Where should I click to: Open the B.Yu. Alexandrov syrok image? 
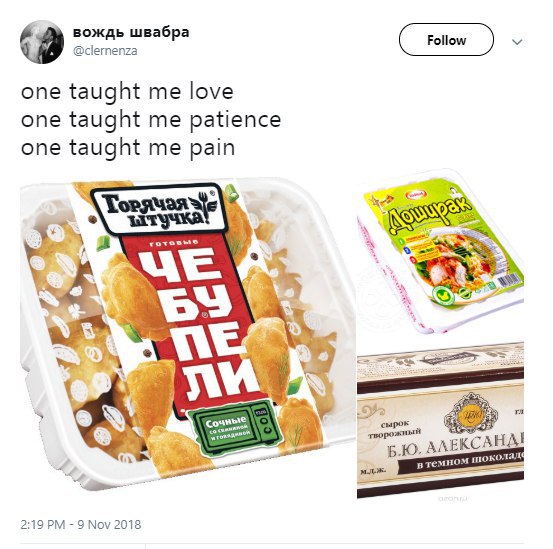click(x=440, y=420)
